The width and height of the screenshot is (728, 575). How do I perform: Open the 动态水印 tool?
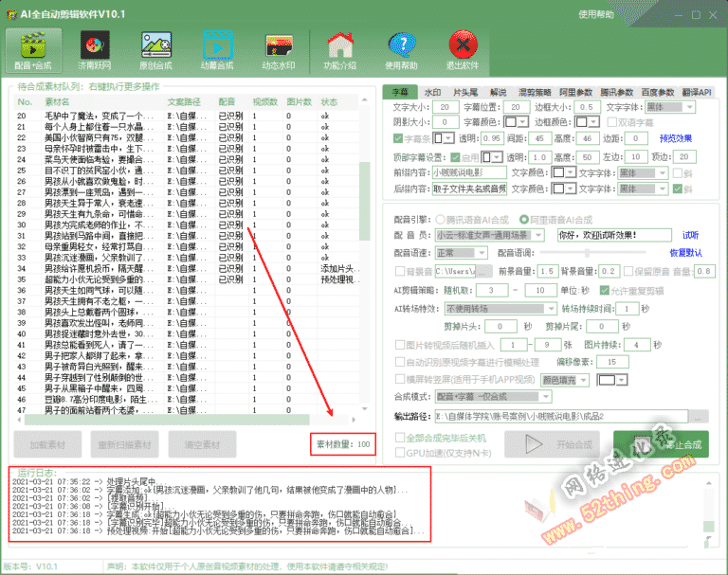tap(279, 50)
